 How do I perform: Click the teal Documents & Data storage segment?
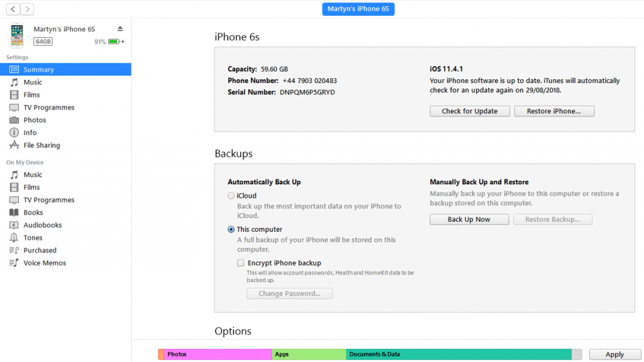point(458,354)
